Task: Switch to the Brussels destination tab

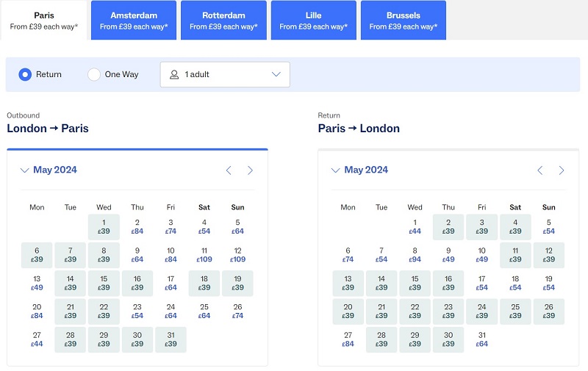Action: pyautogui.click(x=404, y=21)
